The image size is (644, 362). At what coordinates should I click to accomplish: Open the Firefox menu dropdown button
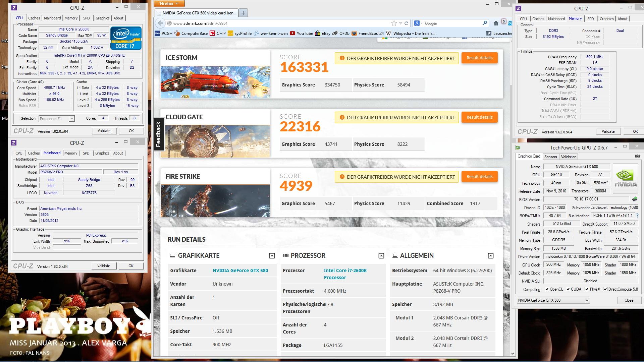click(169, 3)
